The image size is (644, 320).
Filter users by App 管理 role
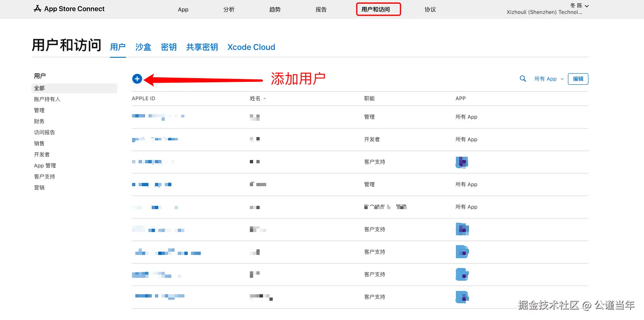(45, 166)
